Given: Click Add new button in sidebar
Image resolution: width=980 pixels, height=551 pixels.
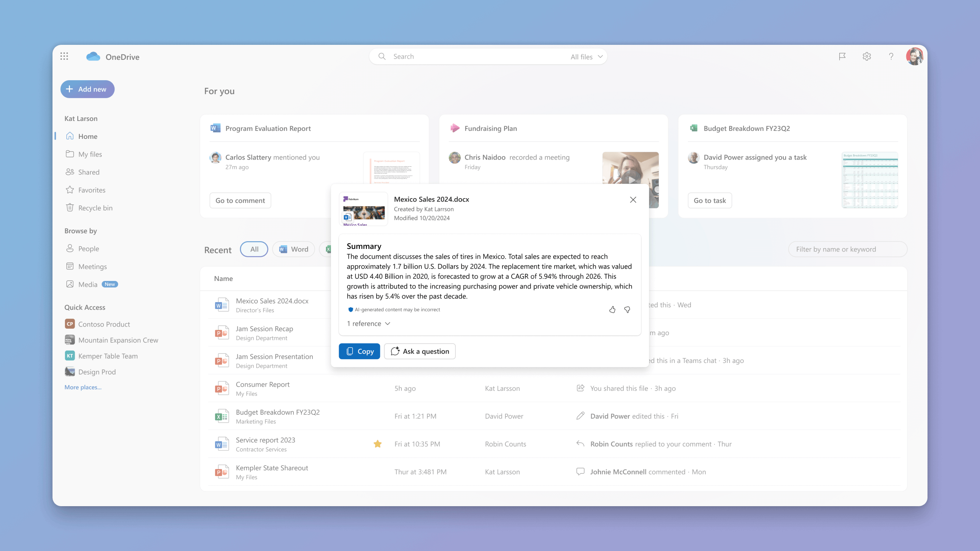Looking at the screenshot, I should [x=87, y=89].
